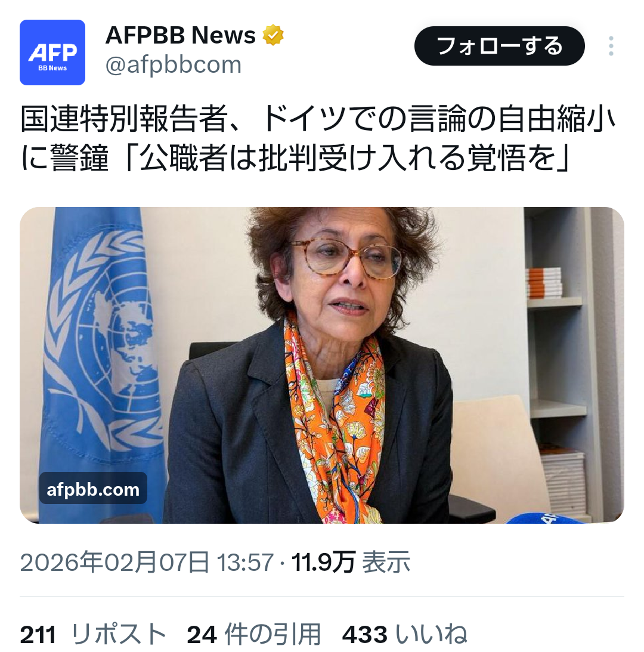Click the BB News text in logo
Screen dimensions: 644x652
click(x=52, y=68)
